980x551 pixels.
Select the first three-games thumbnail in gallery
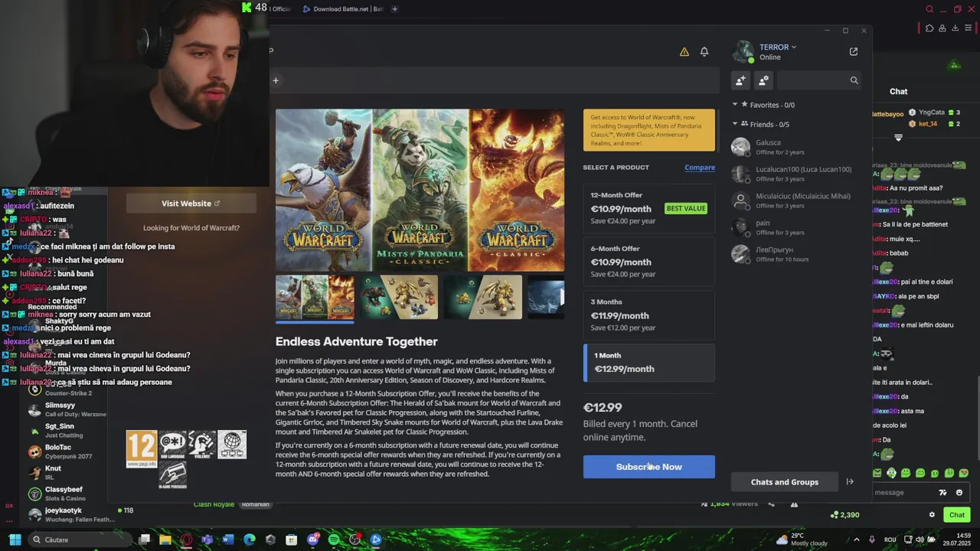pos(315,297)
